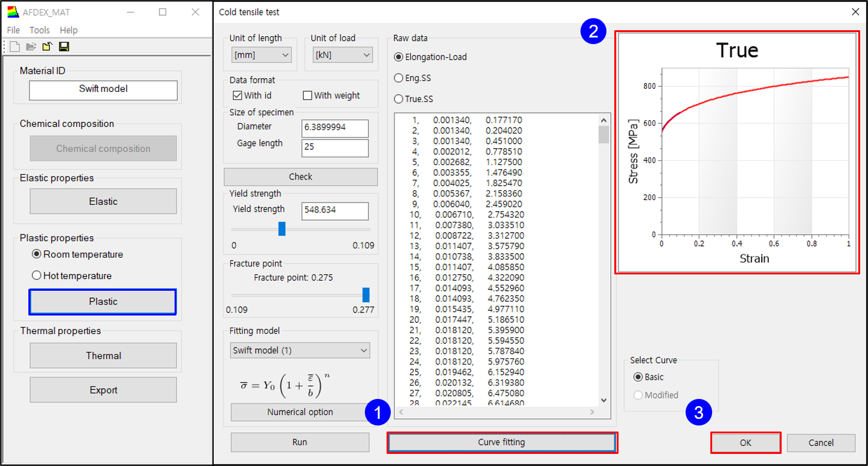Enable the With weight checkbox
Screen dimensions: 868x466
(x=331, y=95)
